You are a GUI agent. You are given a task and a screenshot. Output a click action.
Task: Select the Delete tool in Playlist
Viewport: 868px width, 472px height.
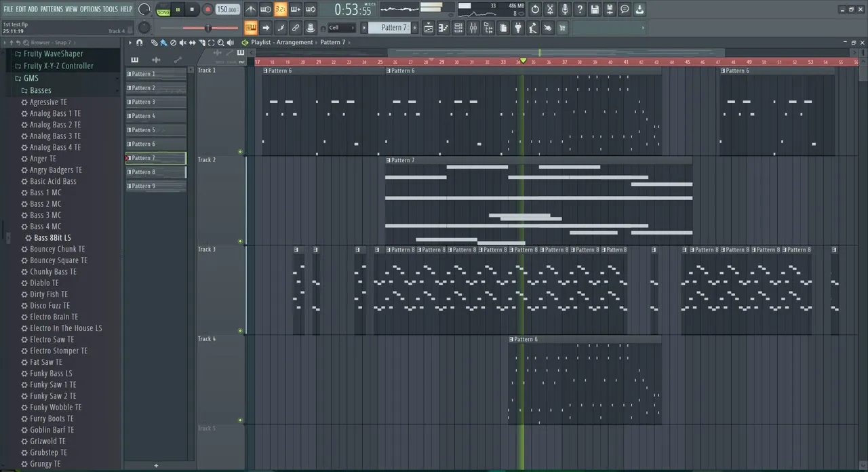[x=173, y=43]
